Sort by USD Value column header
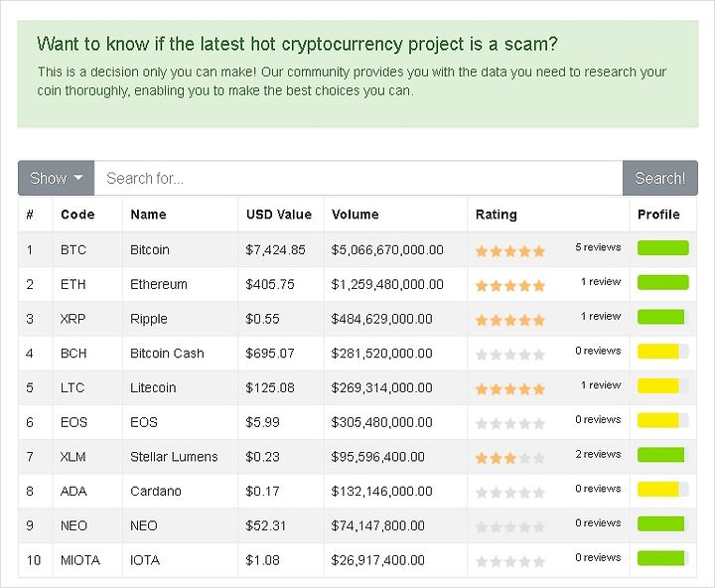Viewport: 715px width, 588px height. coord(279,215)
